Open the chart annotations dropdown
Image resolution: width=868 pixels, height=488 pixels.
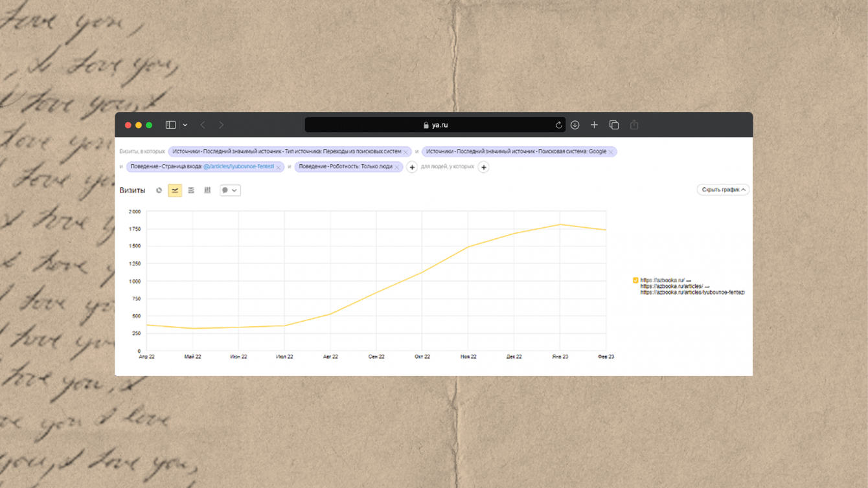click(230, 190)
